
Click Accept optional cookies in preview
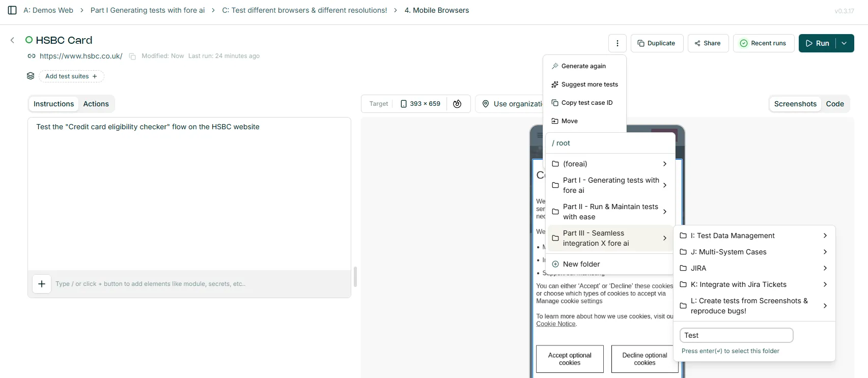[570, 359]
